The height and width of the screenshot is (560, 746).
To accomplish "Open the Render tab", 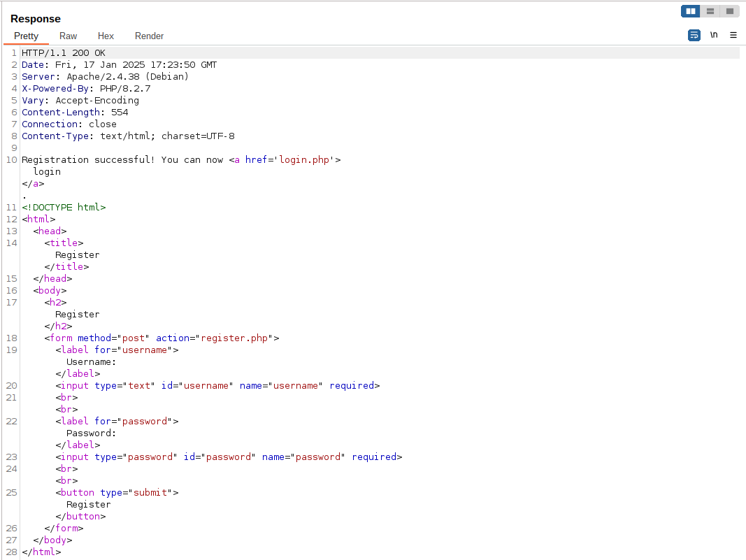I will coord(149,36).
